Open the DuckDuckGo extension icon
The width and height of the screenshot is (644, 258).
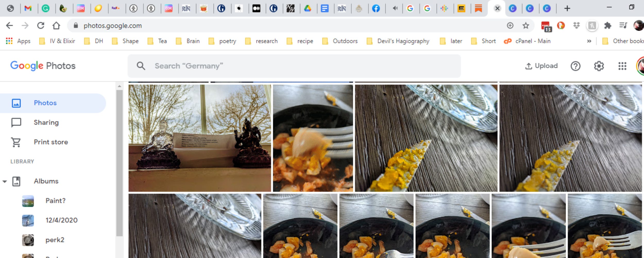pos(561,26)
